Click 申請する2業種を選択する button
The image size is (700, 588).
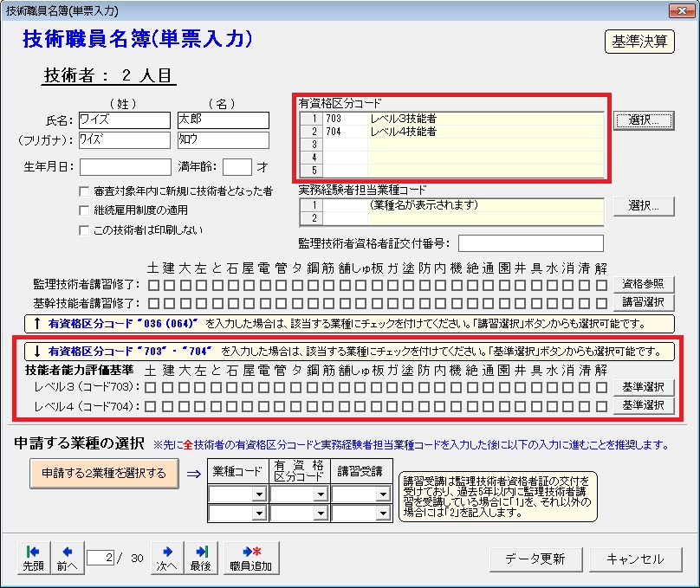[x=104, y=474]
